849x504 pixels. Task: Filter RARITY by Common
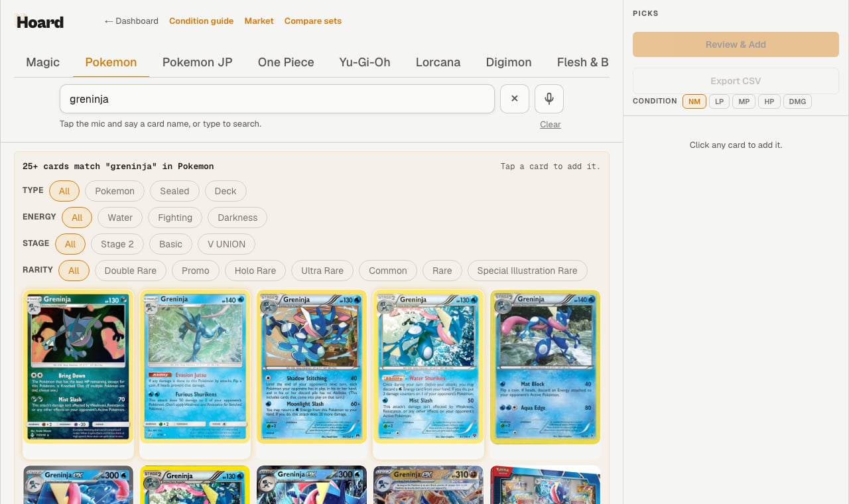(x=388, y=271)
